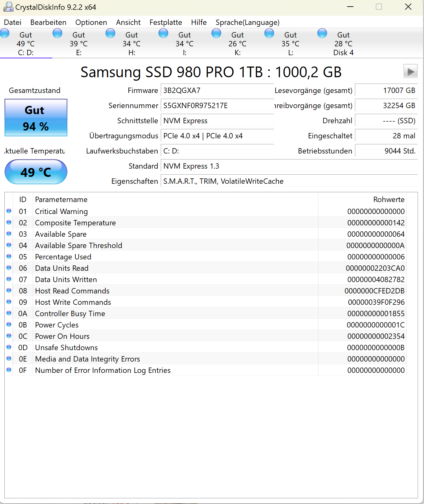
Task: Click the blue status orb for E: drive
Action: click(x=57, y=33)
